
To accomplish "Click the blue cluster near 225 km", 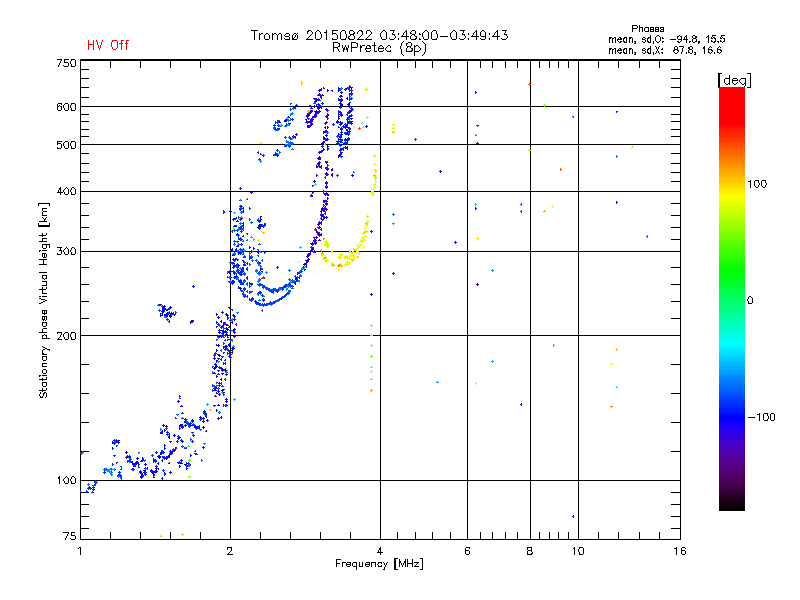I will (x=166, y=311).
